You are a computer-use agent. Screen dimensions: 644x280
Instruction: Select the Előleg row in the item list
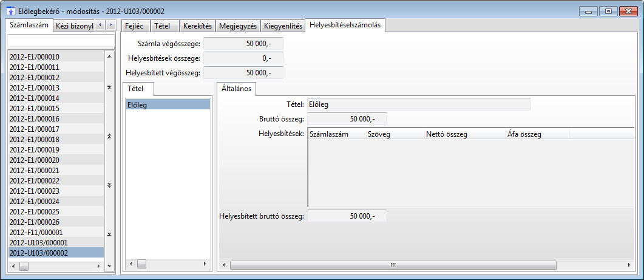(168, 104)
